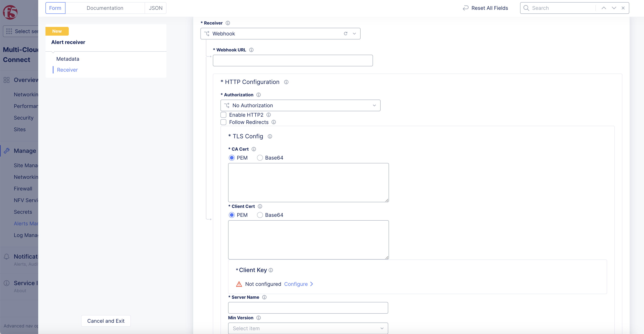Refresh the Receiver dropdown options

point(345,33)
